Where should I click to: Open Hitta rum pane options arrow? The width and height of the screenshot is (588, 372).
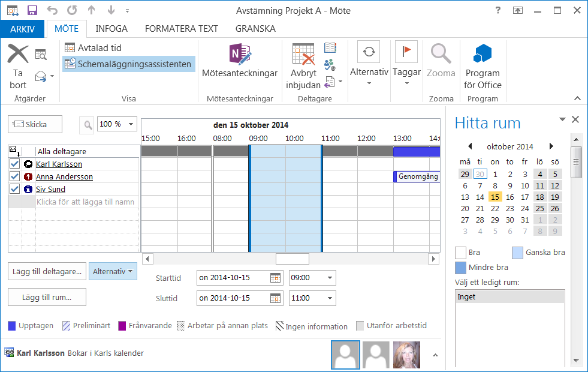562,119
